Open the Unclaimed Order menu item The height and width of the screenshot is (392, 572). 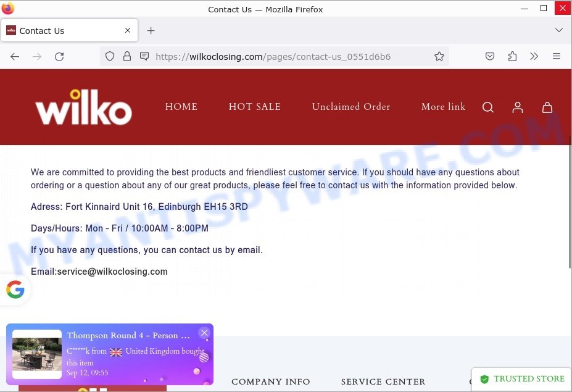pyautogui.click(x=351, y=107)
